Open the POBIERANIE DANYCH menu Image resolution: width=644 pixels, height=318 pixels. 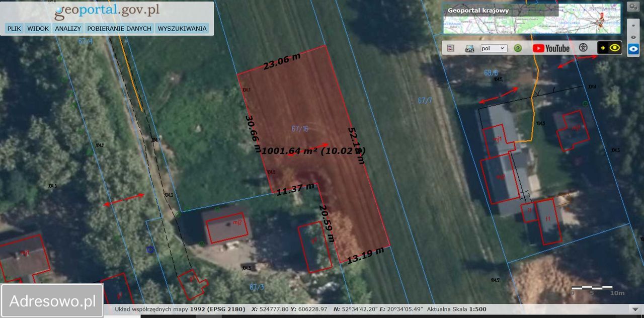click(119, 29)
